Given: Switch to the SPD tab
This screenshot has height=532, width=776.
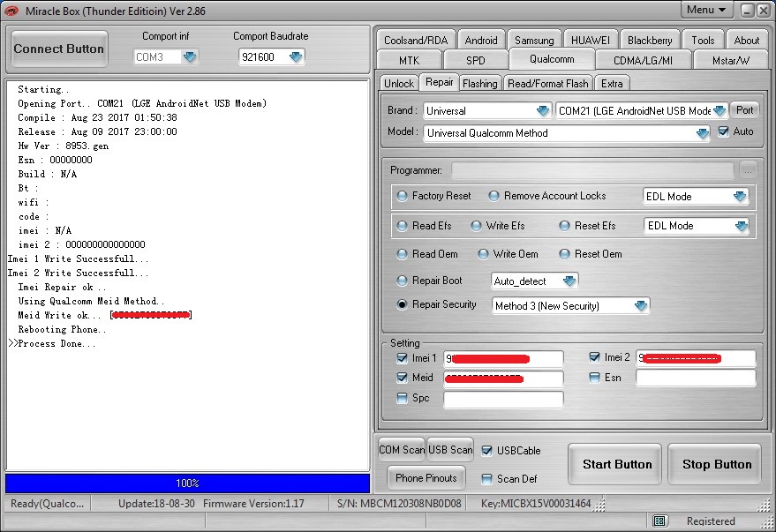Looking at the screenshot, I should coord(476,60).
